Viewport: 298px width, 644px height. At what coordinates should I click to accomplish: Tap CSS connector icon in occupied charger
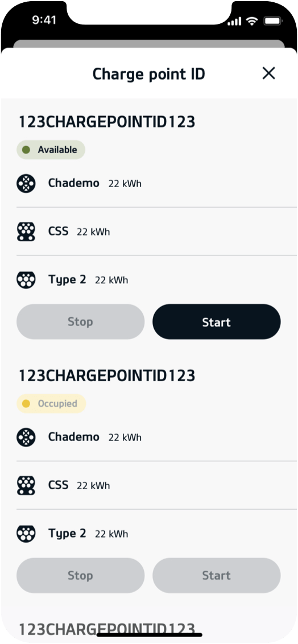(x=26, y=485)
